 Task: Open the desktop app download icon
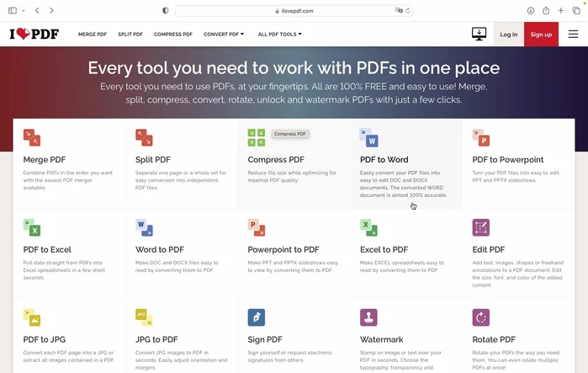coord(479,35)
